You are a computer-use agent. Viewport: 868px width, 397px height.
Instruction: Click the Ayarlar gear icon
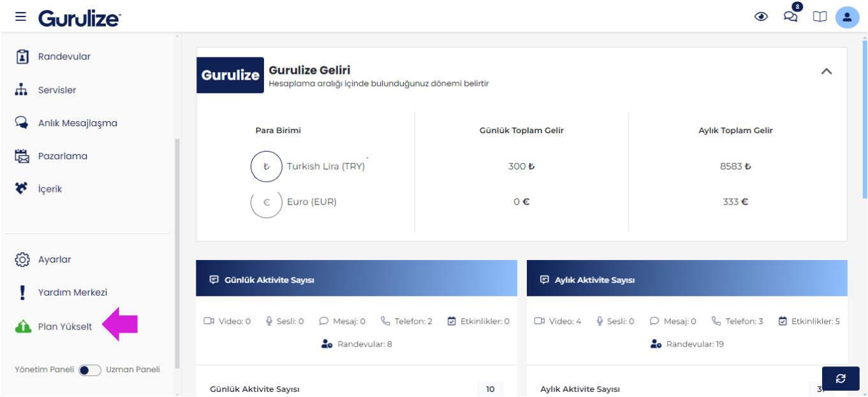tap(22, 259)
